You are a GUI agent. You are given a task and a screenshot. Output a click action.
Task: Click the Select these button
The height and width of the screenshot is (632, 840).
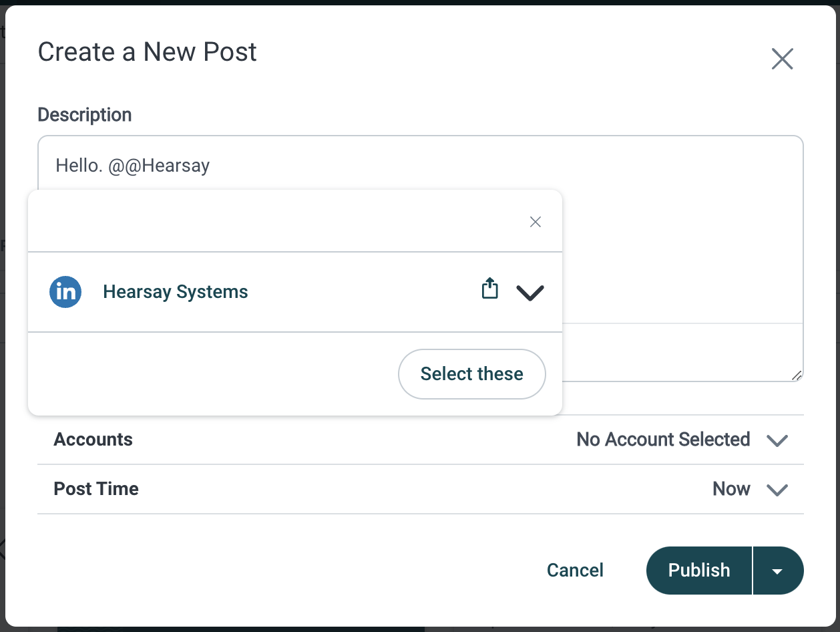472,374
